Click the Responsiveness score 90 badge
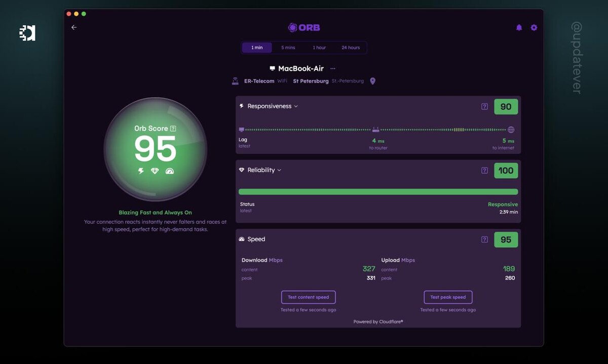The image size is (608, 364). [506, 106]
